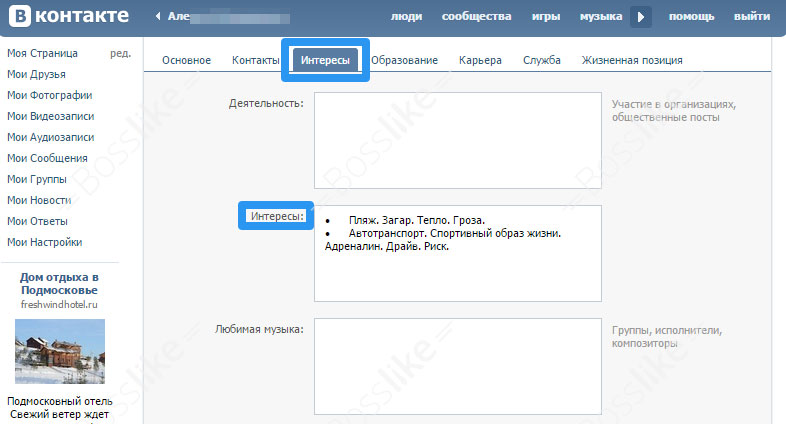Open Мои Ответы in the sidebar
The image size is (786, 424).
click(x=37, y=222)
